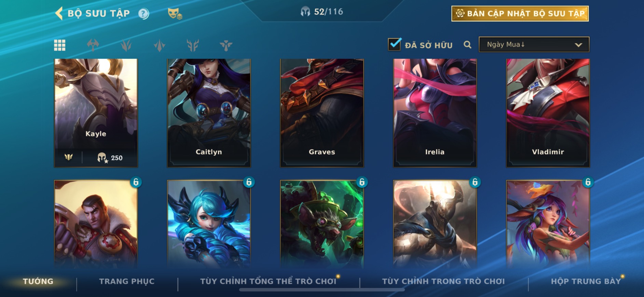
Task: Filter by the fifth role icon
Action: (x=226, y=45)
